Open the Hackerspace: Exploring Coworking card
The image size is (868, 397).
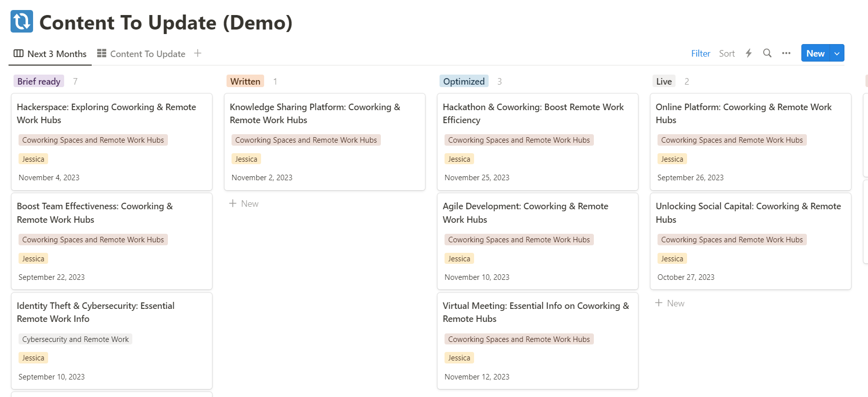(106, 114)
